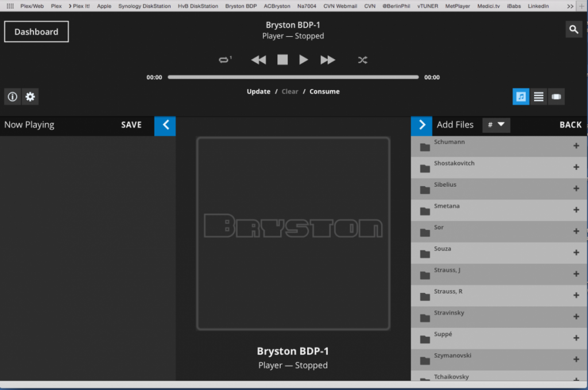Open the CVN Webmail bookmark
This screenshot has height=390, width=588.
click(x=340, y=6)
